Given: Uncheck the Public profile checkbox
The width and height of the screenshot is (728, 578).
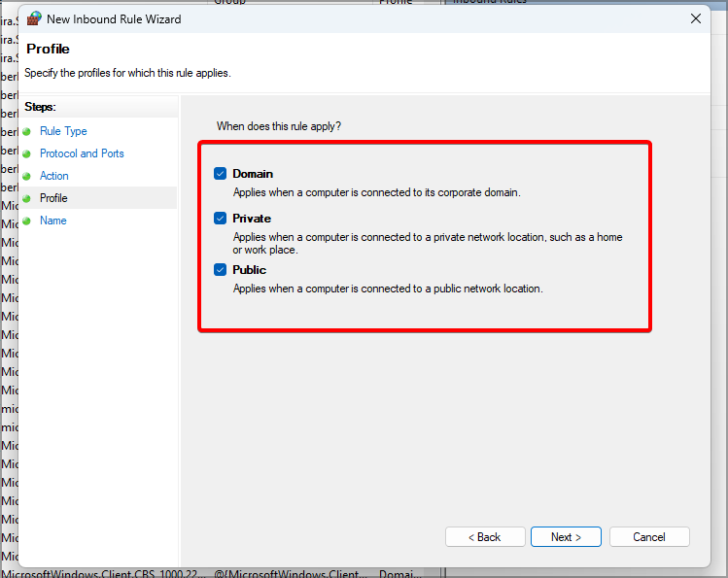Looking at the screenshot, I should (x=220, y=269).
